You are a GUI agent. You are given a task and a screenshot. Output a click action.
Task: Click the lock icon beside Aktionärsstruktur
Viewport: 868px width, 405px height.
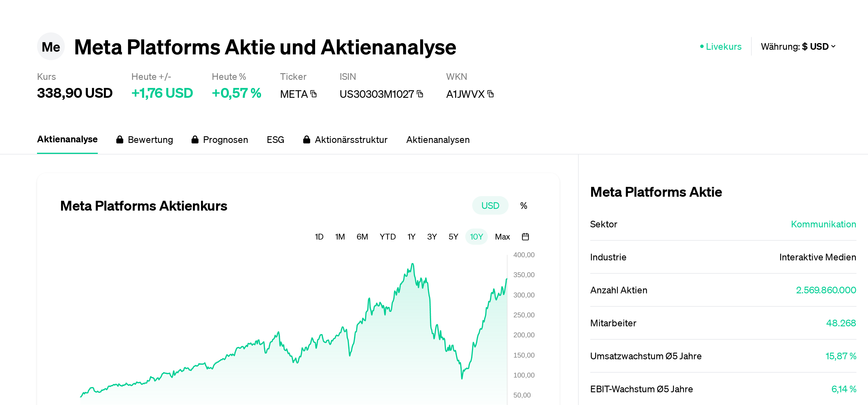click(x=306, y=140)
